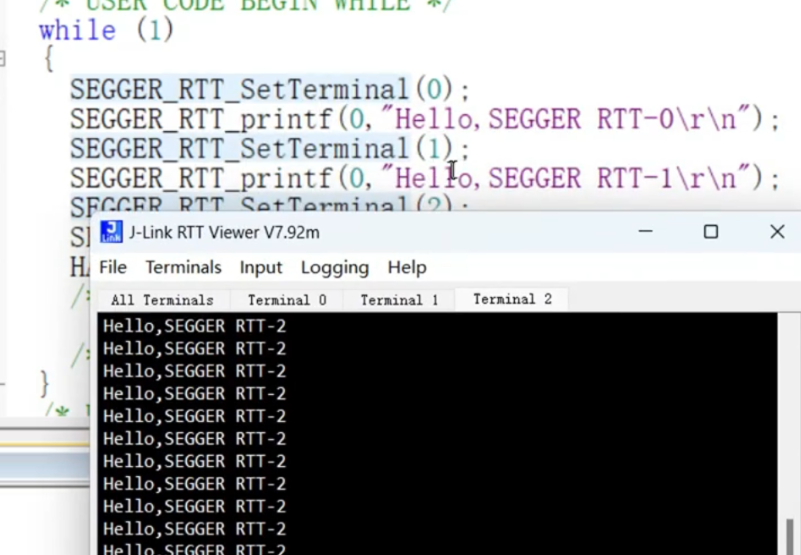The width and height of the screenshot is (801, 555).
Task: Switch to the Terminal 1 tab
Action: [399, 300]
